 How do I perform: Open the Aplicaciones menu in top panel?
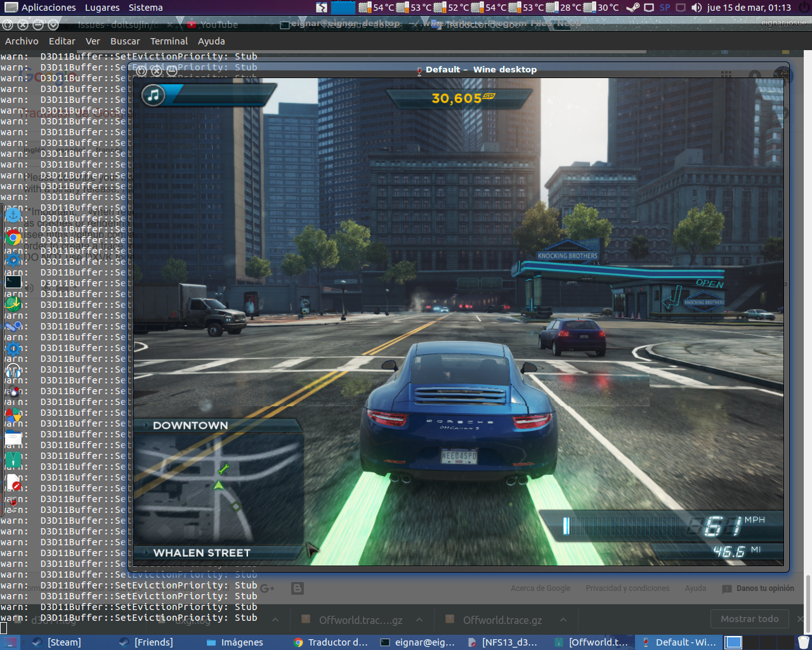[40, 8]
